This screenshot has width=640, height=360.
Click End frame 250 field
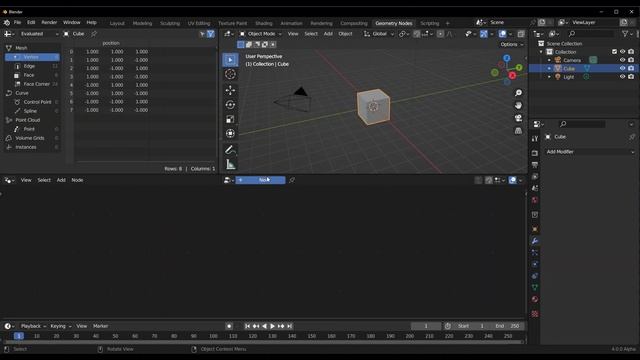tap(507, 326)
